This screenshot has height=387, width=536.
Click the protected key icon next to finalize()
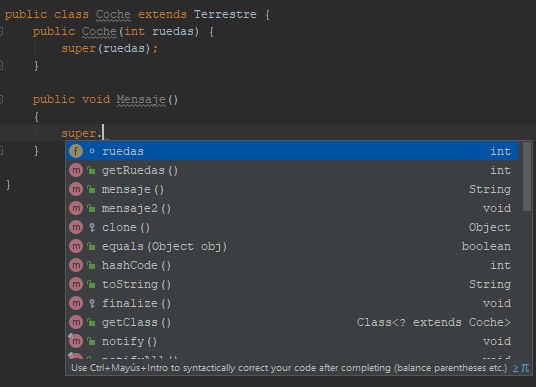tap(92, 303)
